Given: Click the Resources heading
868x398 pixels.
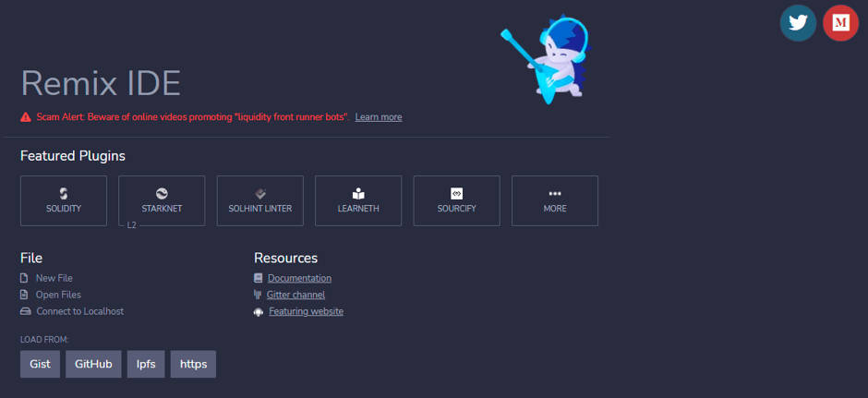Looking at the screenshot, I should point(285,258).
